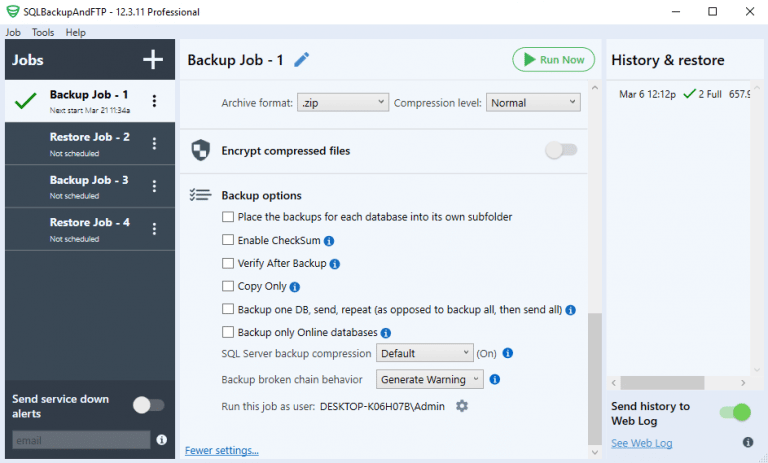The image size is (768, 463).
Task: Click info icon for SQL Server backup compression
Action: (x=508, y=353)
